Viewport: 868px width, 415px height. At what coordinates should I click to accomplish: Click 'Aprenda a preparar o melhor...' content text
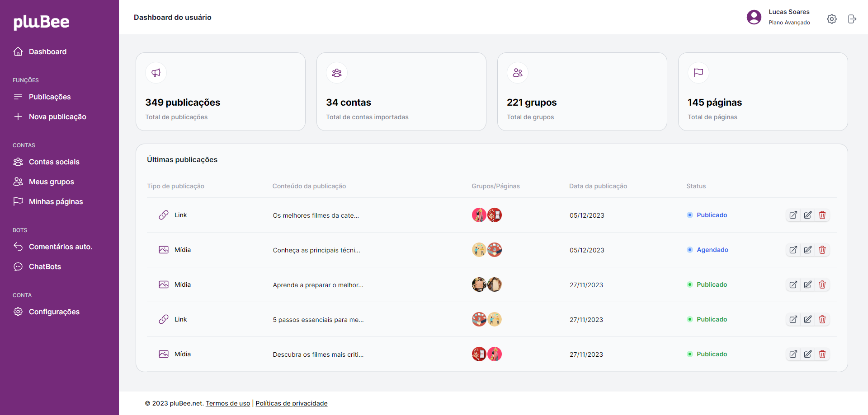(318, 285)
